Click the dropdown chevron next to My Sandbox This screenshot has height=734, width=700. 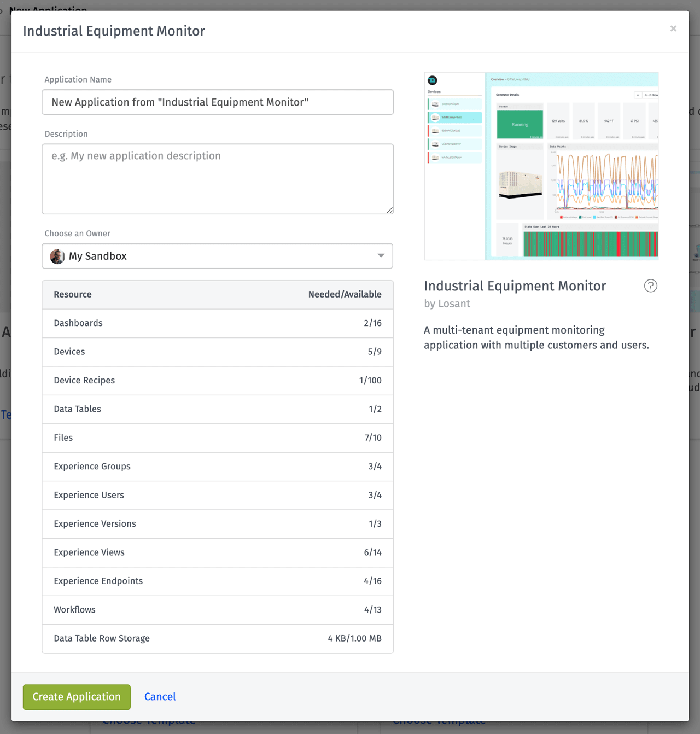pyautogui.click(x=381, y=256)
